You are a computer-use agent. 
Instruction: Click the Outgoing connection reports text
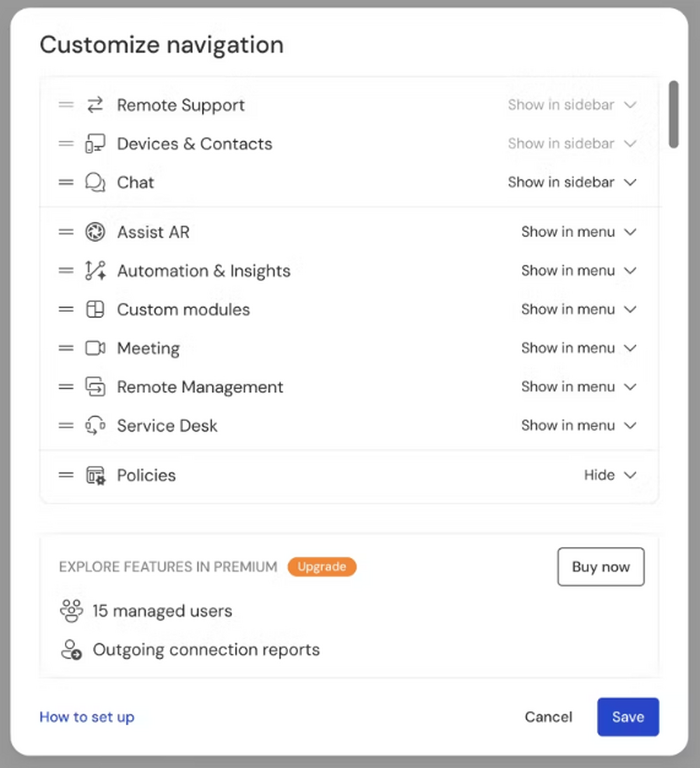tap(206, 650)
